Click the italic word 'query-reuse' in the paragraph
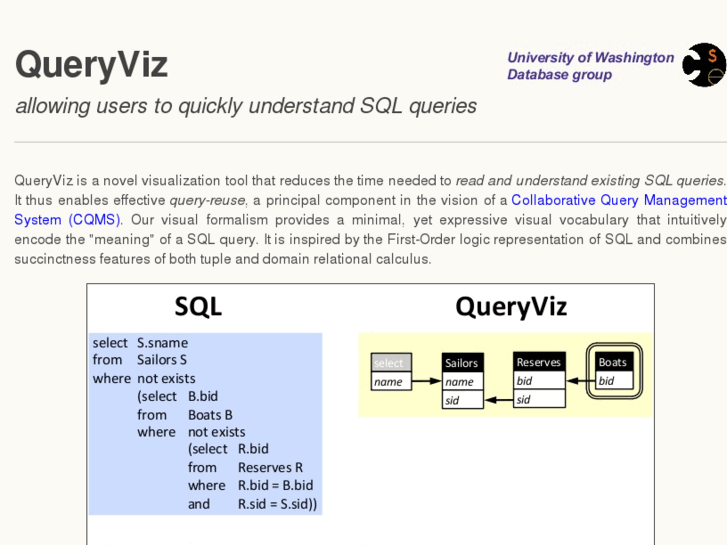 [x=207, y=200]
